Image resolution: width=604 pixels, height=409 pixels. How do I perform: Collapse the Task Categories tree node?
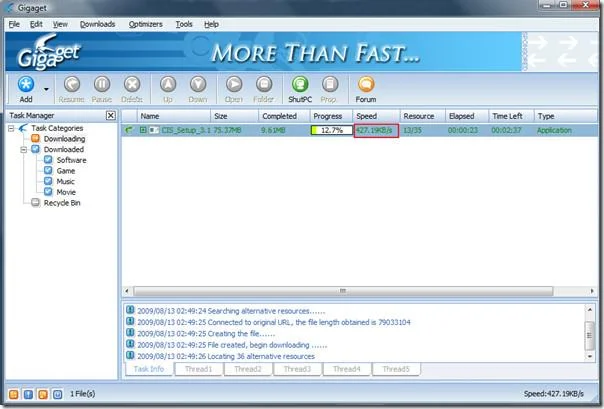pyautogui.click(x=11, y=128)
